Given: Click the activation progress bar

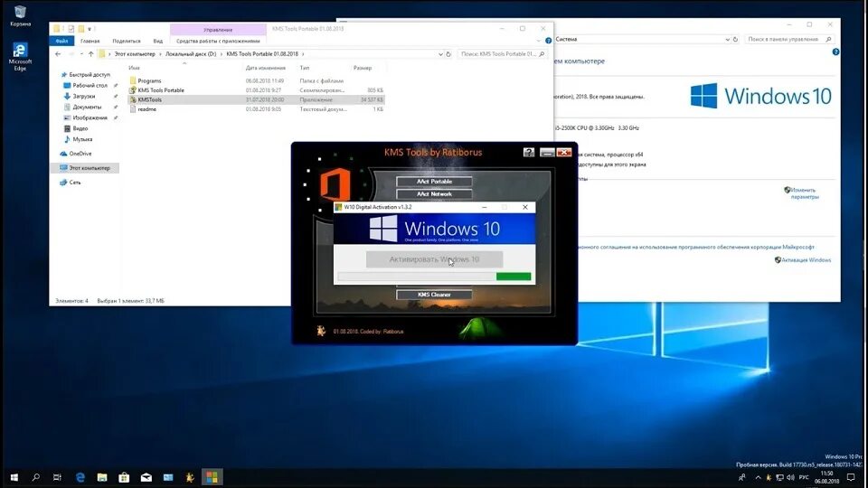Looking at the screenshot, I should pyautogui.click(x=434, y=277).
